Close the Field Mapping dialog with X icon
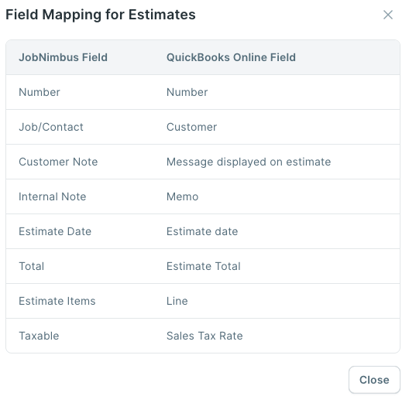The image size is (409, 403). [x=388, y=15]
